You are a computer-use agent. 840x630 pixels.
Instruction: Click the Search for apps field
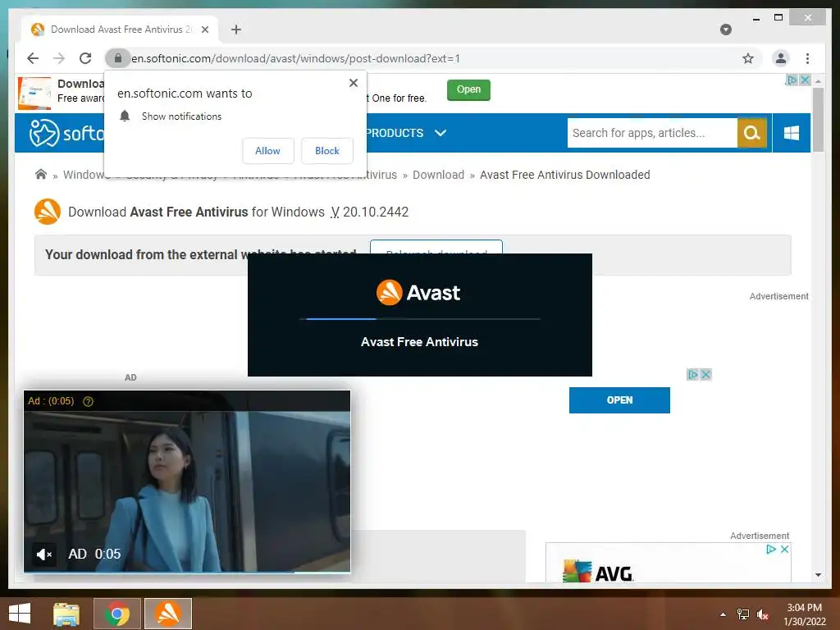click(652, 133)
